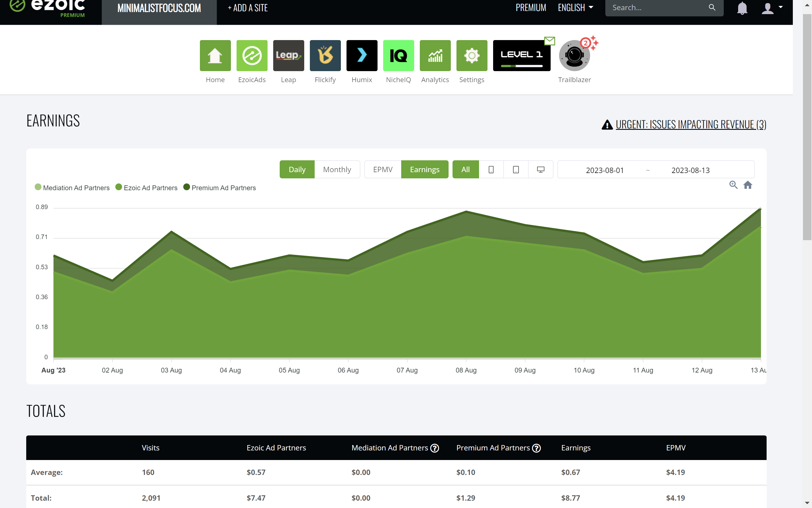Screen dimensions: 812x508
Task: Select All devices filter
Action: pyautogui.click(x=465, y=169)
